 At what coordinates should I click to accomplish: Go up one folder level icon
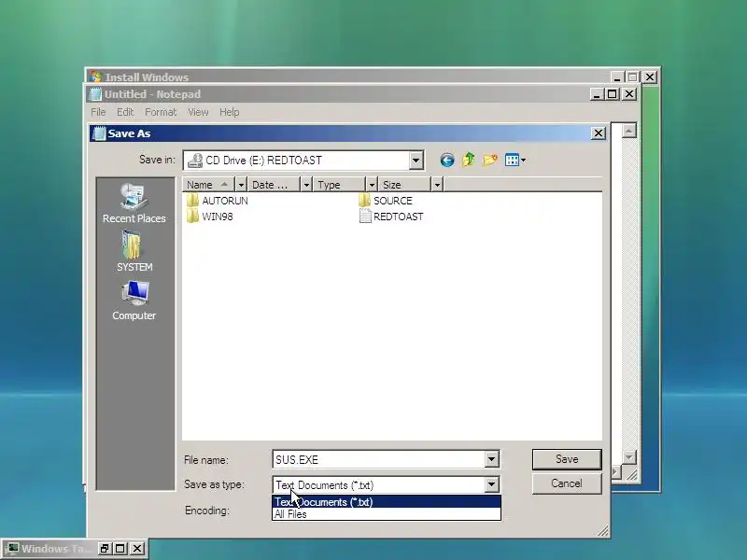click(469, 160)
